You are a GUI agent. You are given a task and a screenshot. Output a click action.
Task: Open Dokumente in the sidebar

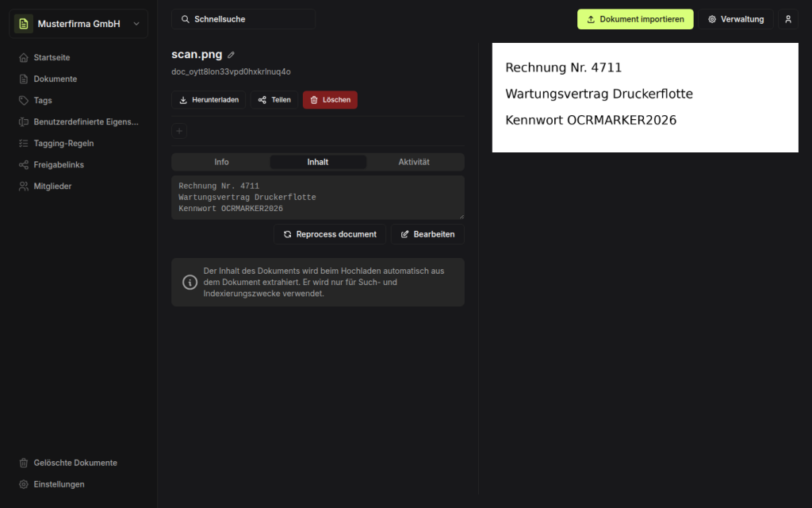(x=79, y=79)
